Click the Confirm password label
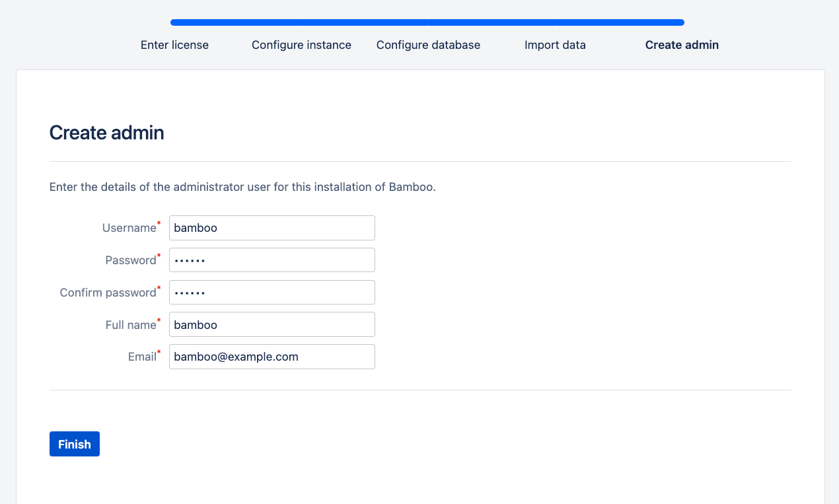The image size is (839, 504). point(110,293)
